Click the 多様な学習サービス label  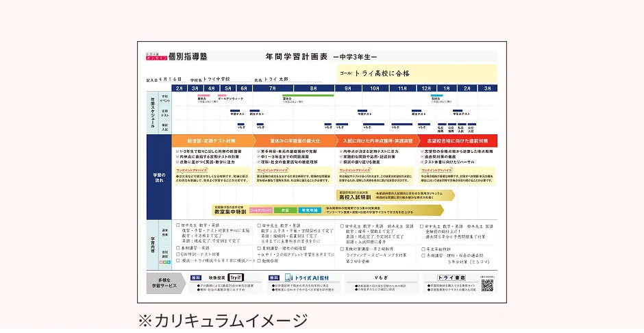pyautogui.click(x=167, y=283)
